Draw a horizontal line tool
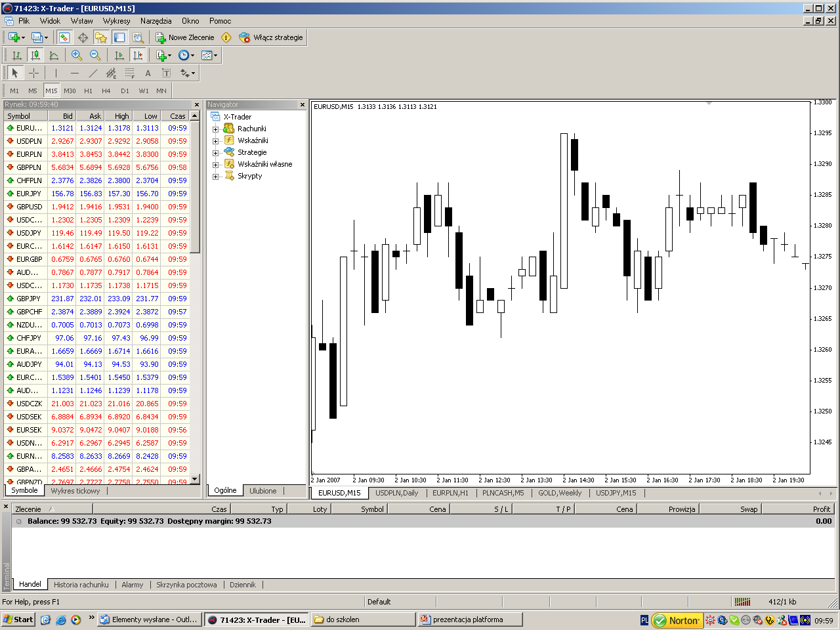Image resolution: width=840 pixels, height=630 pixels. 74,73
